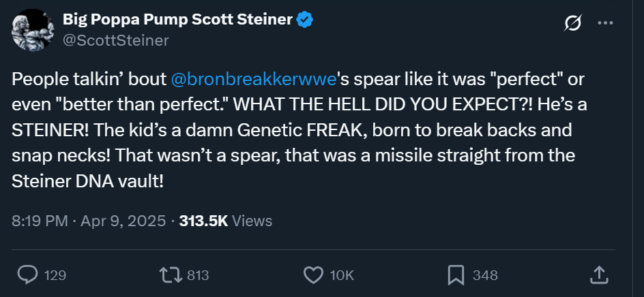Click the reply speech bubble icon

click(x=27, y=275)
